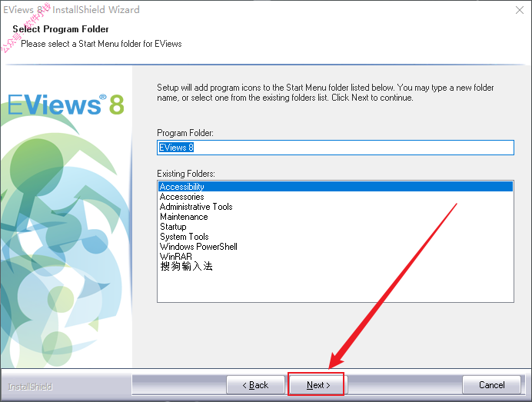
Task: Click the Program Folder input field
Action: click(335, 148)
